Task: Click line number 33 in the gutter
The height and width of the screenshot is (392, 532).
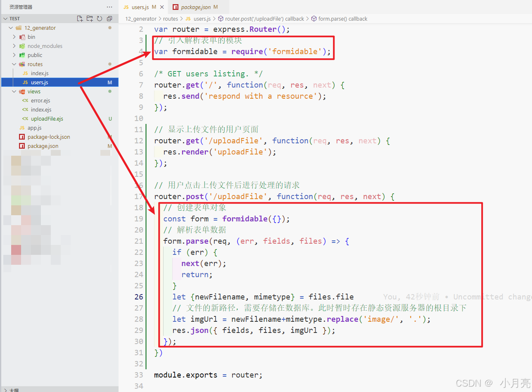Action: [139, 375]
